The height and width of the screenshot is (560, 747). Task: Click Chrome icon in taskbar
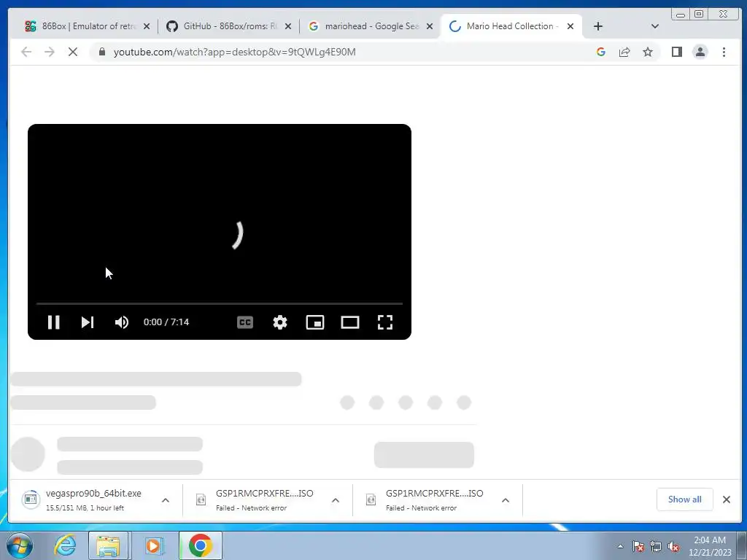point(200,545)
